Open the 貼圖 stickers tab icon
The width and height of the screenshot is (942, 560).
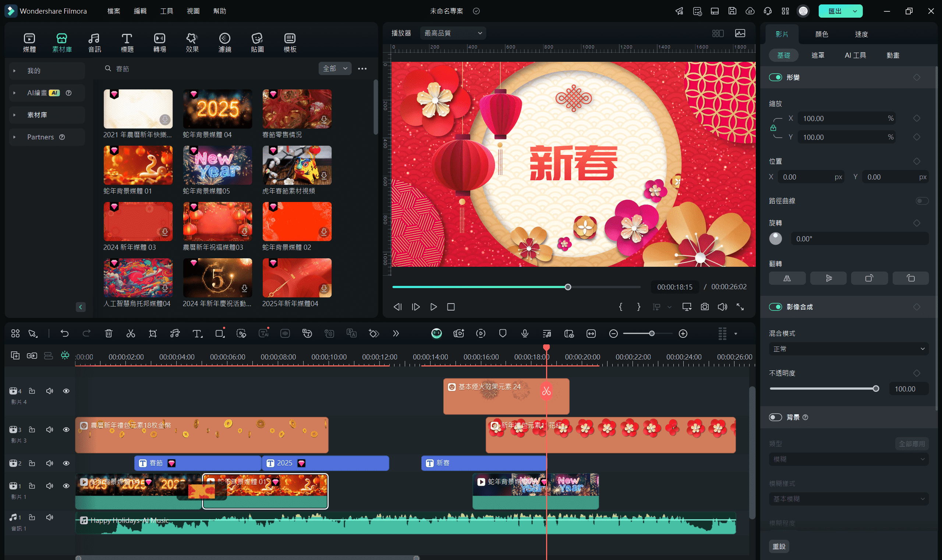pos(257,42)
